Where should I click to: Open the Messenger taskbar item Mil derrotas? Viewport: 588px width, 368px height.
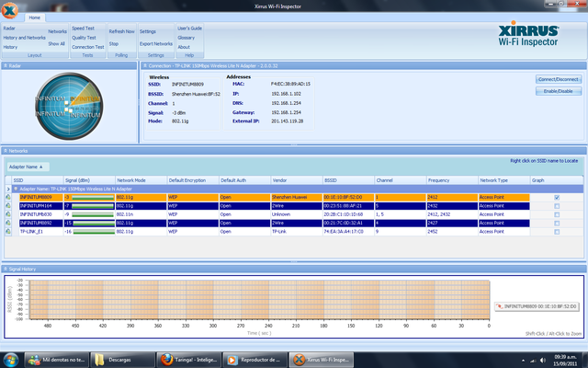coord(57,360)
